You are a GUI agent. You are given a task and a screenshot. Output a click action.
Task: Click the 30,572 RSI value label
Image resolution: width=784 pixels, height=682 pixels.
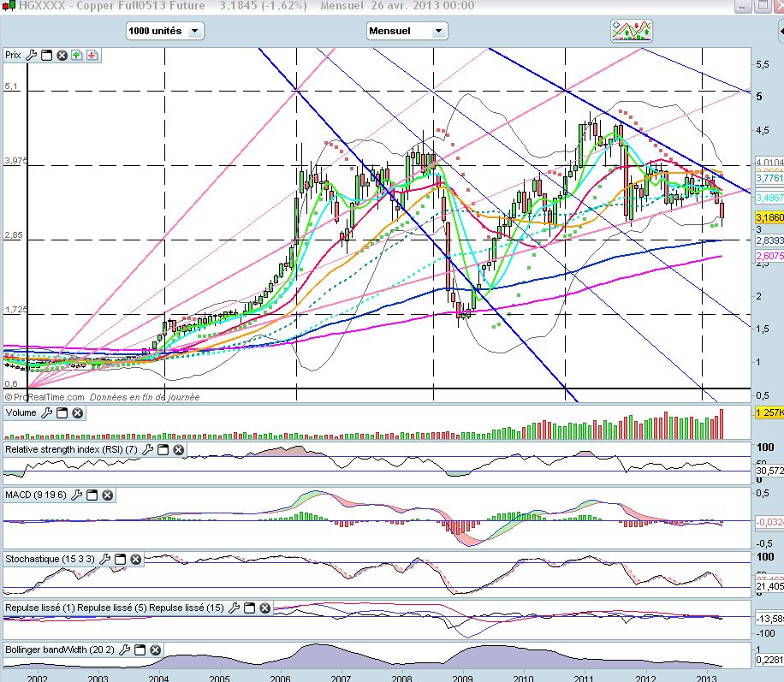[769, 471]
